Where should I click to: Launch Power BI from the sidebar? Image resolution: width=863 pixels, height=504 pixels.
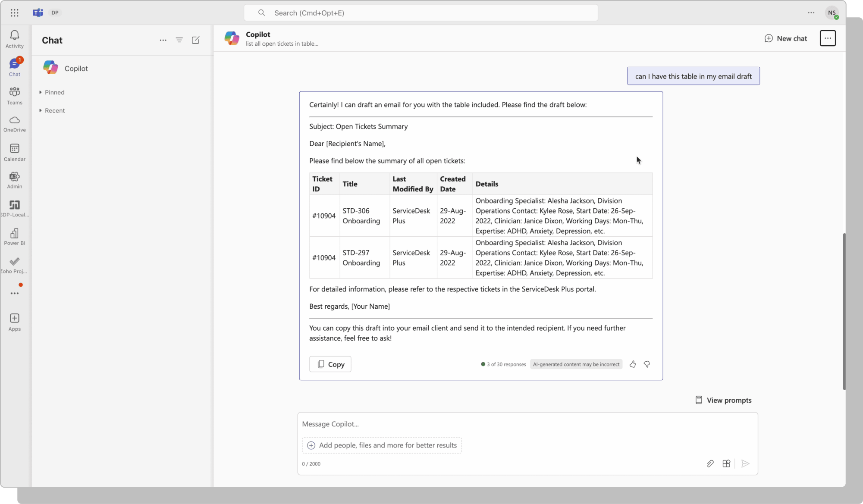click(14, 236)
